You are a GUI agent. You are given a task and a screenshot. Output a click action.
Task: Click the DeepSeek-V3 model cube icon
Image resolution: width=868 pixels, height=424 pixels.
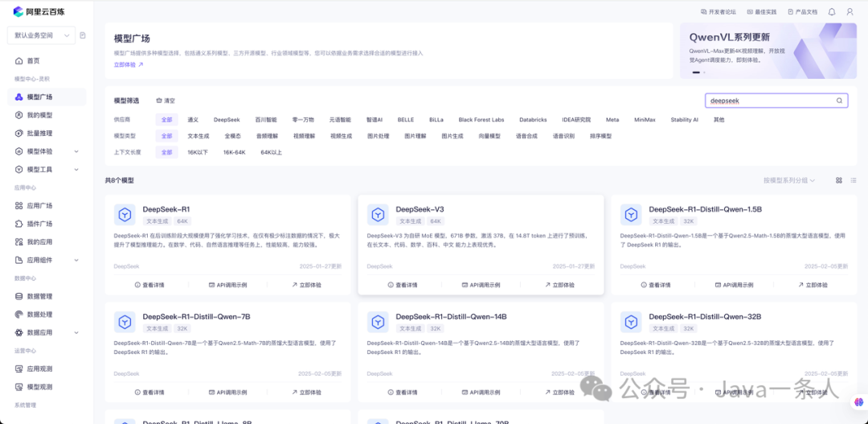tap(378, 215)
